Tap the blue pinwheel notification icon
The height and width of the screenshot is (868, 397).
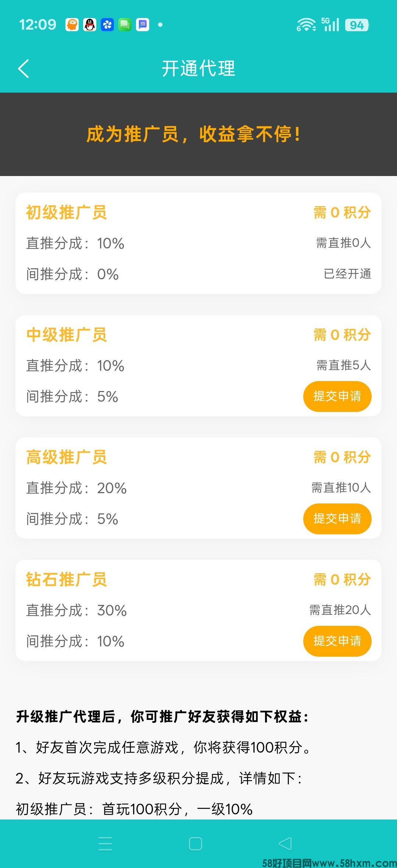tap(107, 25)
